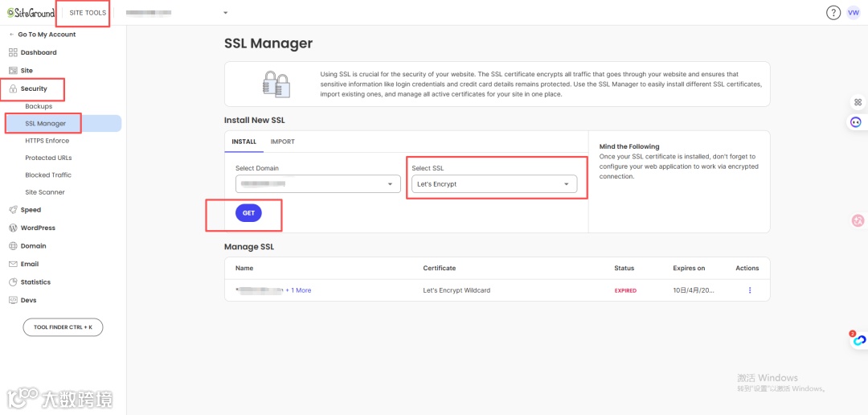Click the Certificate column header
Image resolution: width=868 pixels, height=415 pixels.
click(x=440, y=268)
